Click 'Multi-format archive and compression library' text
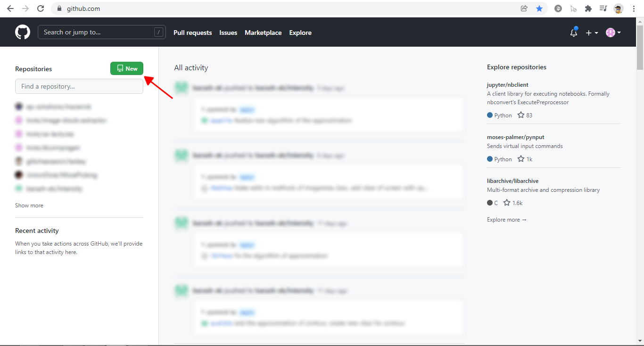The image size is (644, 346). (x=544, y=190)
